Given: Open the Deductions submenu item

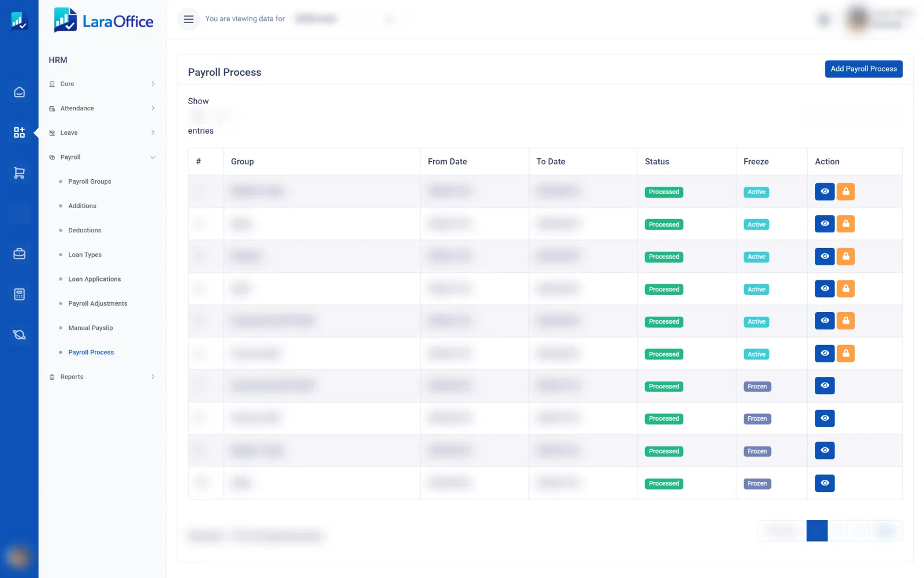Looking at the screenshot, I should [84, 230].
